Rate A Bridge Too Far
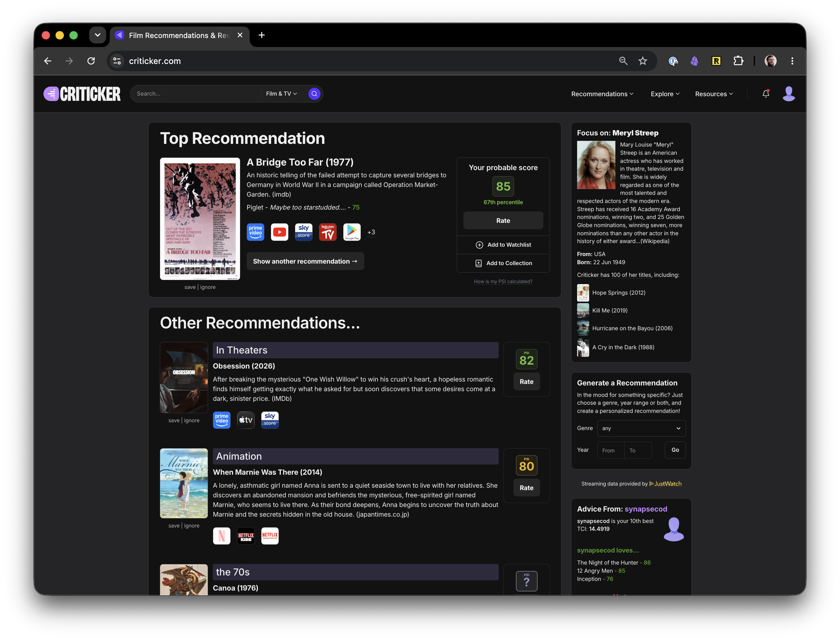 point(503,220)
